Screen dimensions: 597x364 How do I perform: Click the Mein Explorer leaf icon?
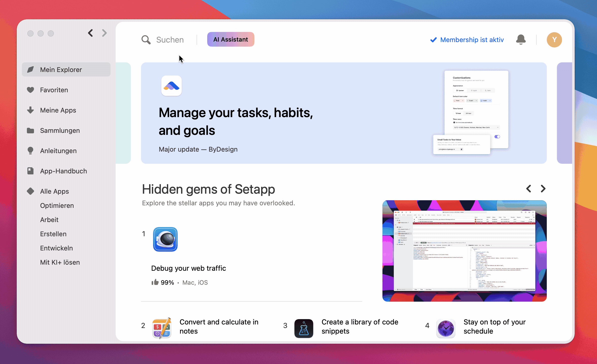[x=30, y=69]
